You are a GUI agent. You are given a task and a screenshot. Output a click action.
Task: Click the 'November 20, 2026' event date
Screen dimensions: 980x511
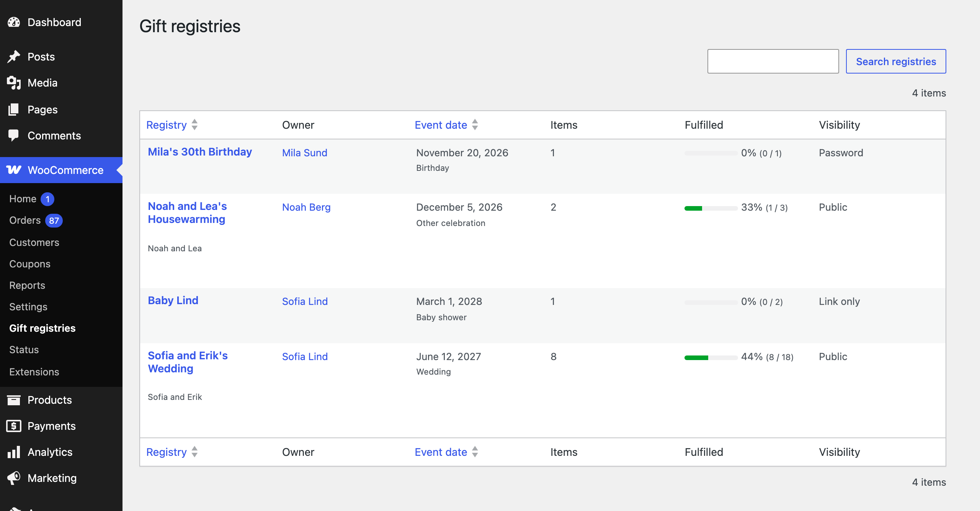coord(462,152)
